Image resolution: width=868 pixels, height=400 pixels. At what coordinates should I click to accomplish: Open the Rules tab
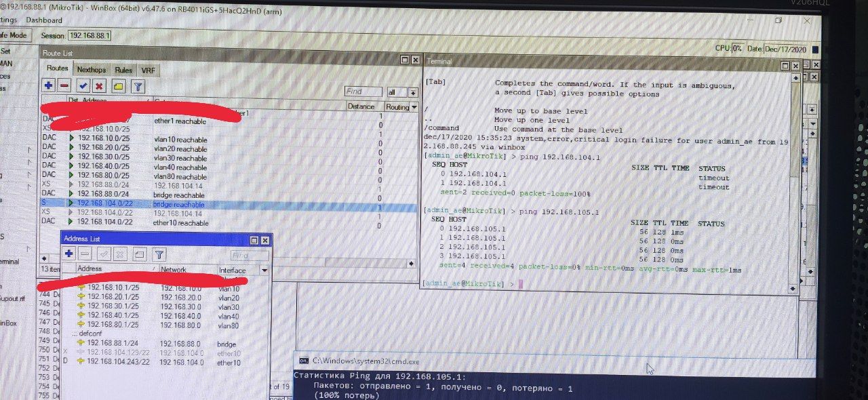[123, 70]
